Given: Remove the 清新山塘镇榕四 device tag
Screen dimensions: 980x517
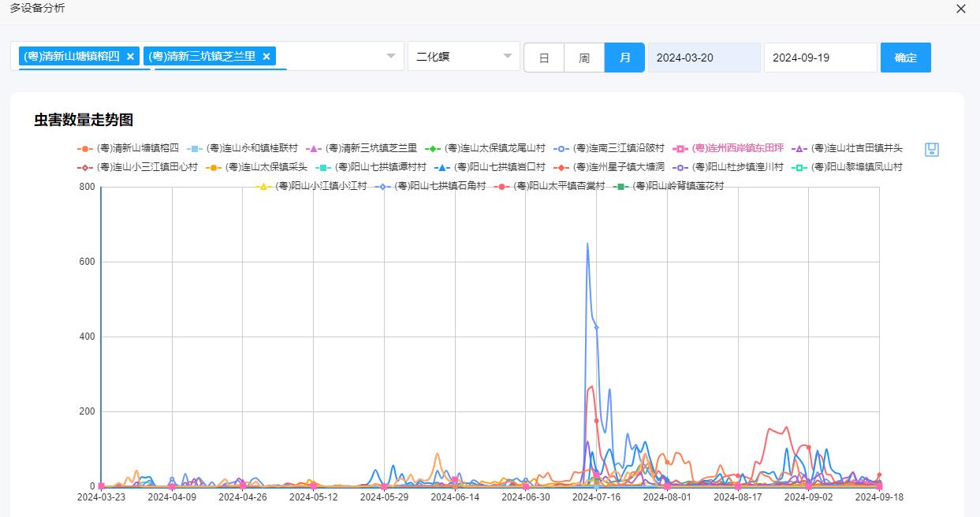Looking at the screenshot, I should 130,57.
